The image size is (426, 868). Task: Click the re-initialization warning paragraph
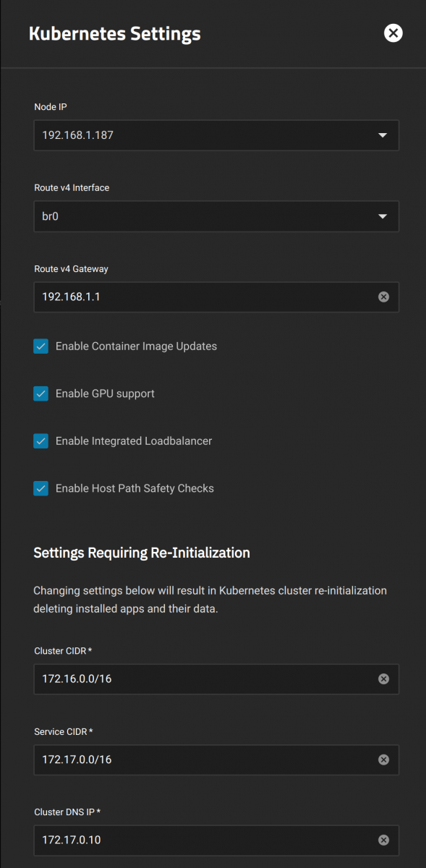pos(210,600)
